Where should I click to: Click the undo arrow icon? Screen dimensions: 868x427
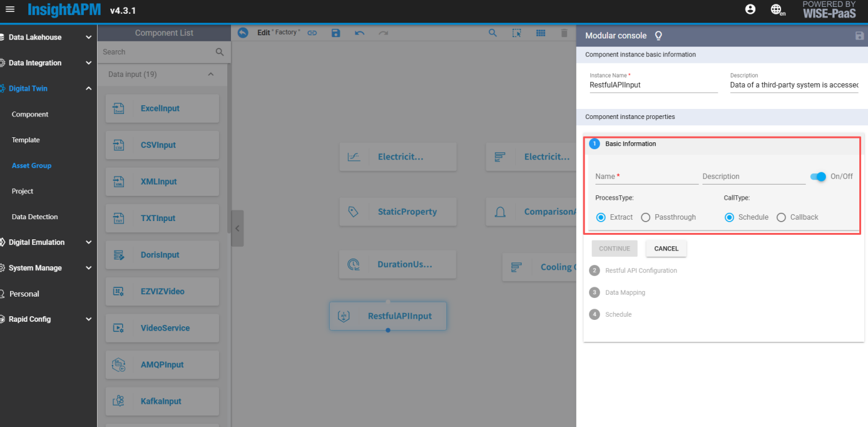[359, 33]
